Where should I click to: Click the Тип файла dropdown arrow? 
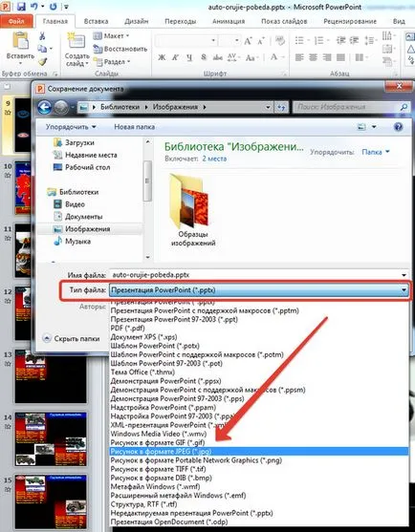coord(404,290)
